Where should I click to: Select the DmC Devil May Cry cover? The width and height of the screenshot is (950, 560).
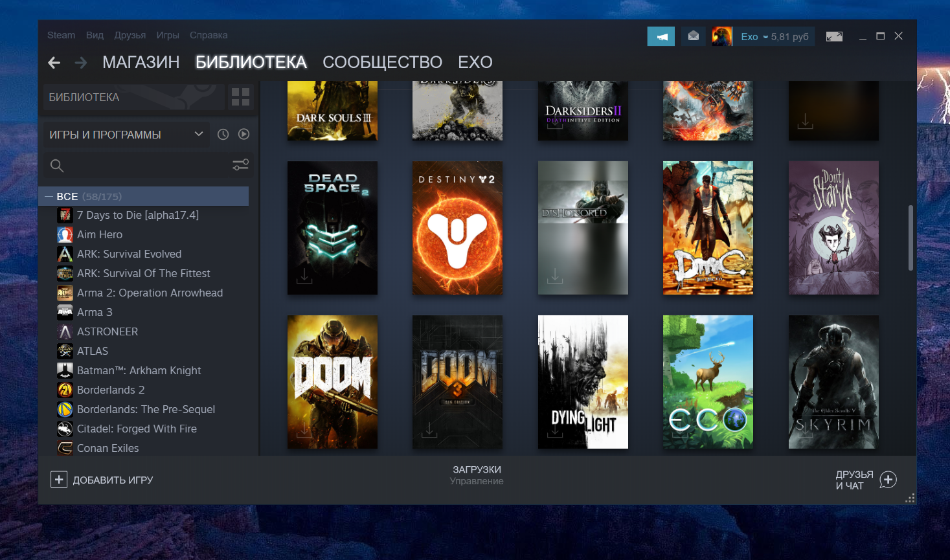click(x=708, y=228)
